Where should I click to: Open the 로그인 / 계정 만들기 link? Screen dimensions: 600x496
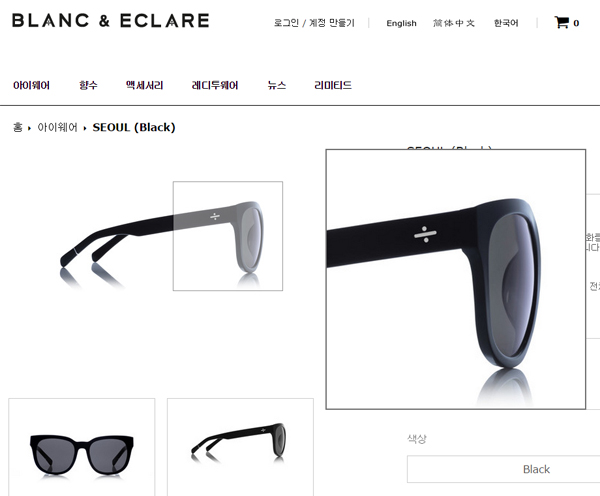(314, 23)
